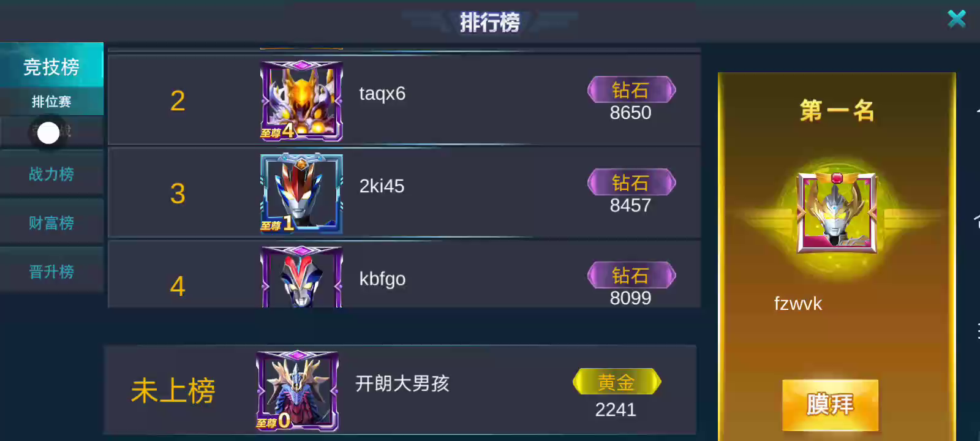Tap the 未上榜 personal ranking row
980x441 pixels.
pos(400,390)
